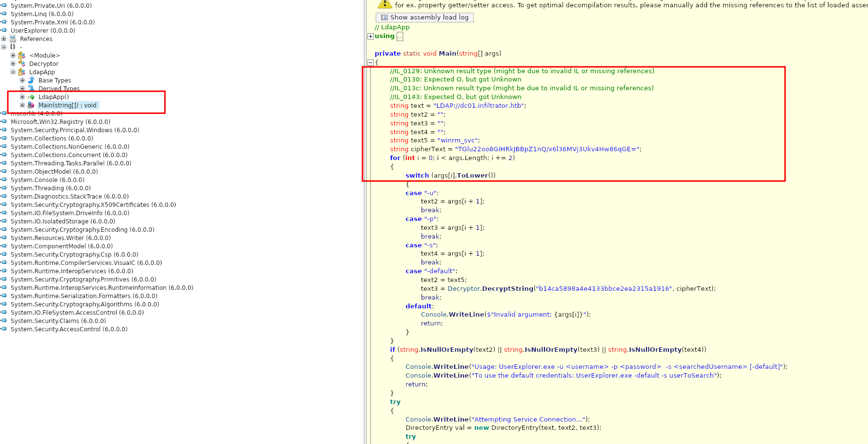Collapse the LdapApp class node
Image resolution: width=868 pixels, height=444 pixels.
(x=13, y=72)
